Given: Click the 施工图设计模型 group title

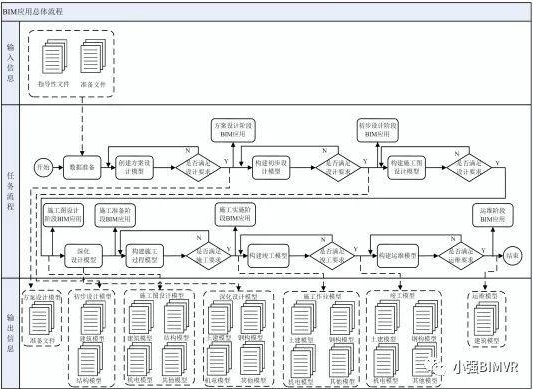Looking at the screenshot, I should coord(162,295).
